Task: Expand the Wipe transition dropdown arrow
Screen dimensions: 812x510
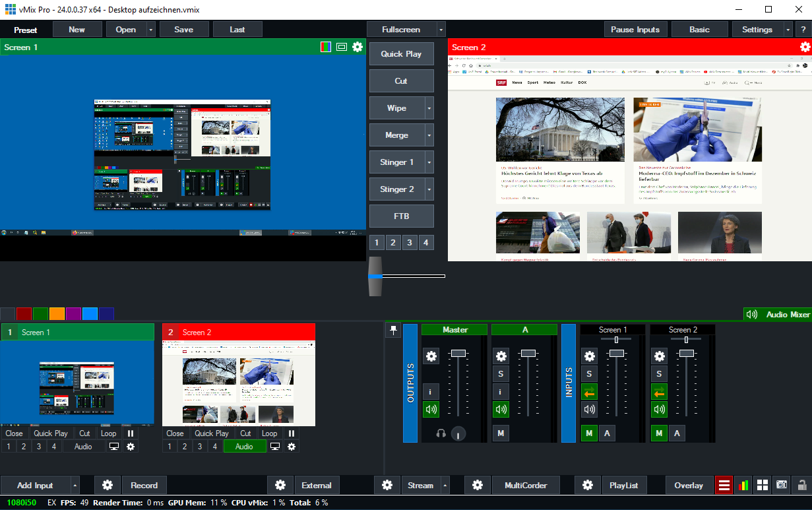Action: pos(429,108)
